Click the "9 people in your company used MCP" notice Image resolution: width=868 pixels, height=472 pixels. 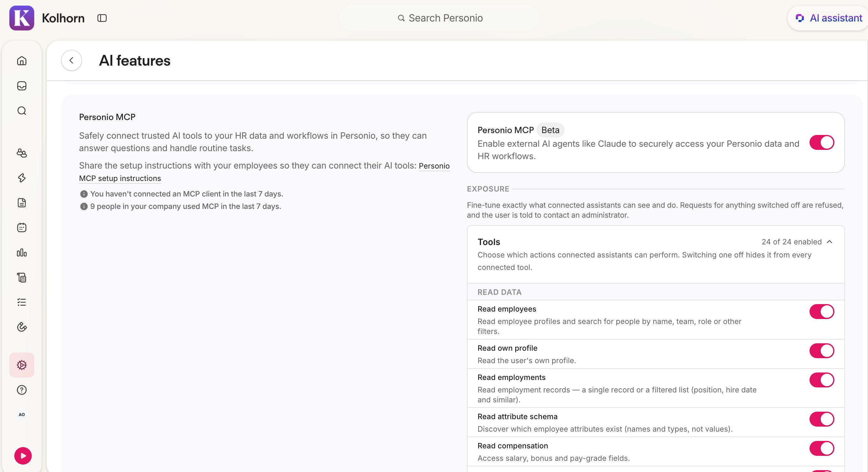pyautogui.click(x=186, y=206)
